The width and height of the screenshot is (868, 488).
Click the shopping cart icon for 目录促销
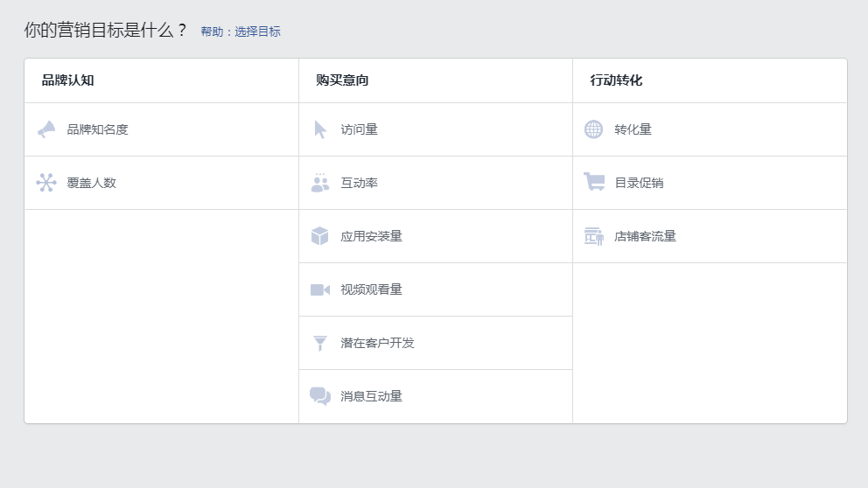pos(594,182)
